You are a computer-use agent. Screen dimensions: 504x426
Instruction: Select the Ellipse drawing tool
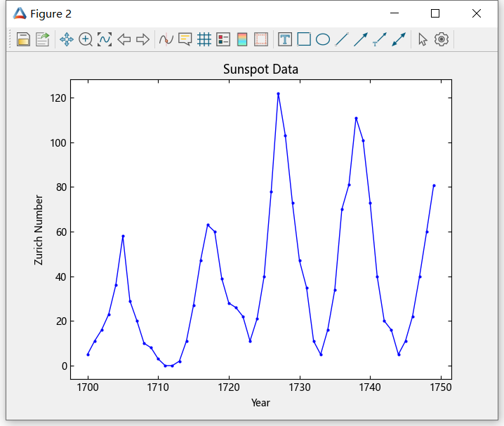coord(323,39)
